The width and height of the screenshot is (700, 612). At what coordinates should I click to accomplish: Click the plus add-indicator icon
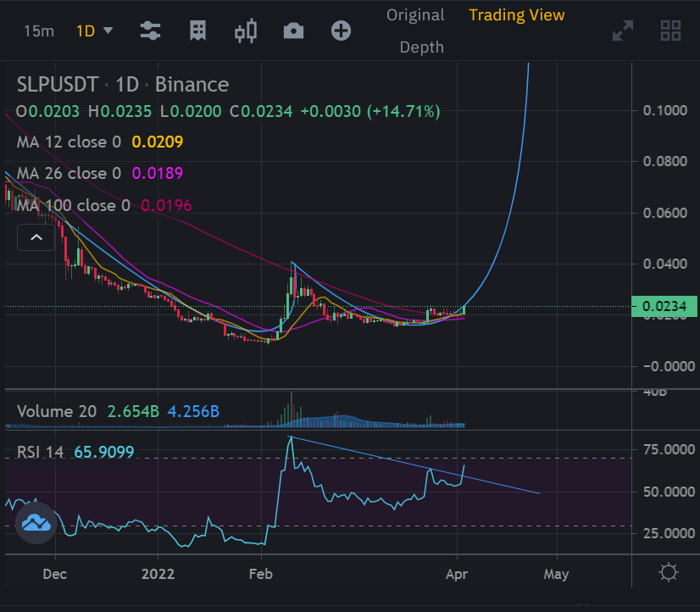pyautogui.click(x=341, y=31)
